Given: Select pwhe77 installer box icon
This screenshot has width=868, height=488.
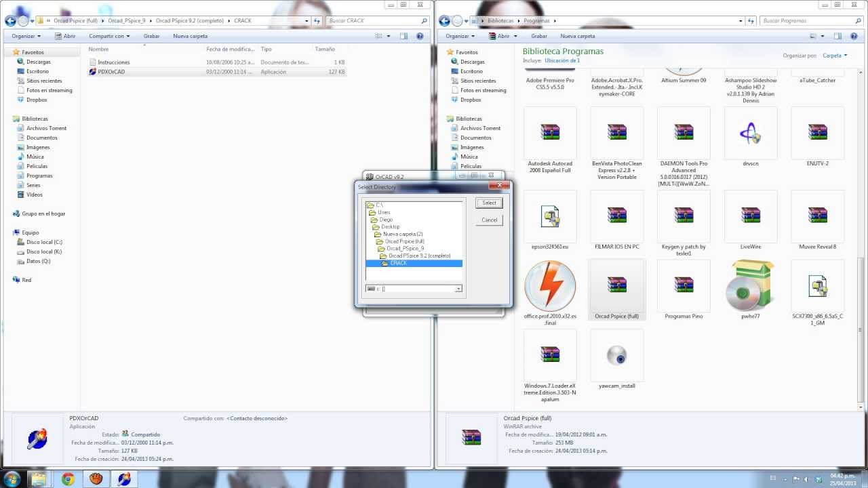Looking at the screenshot, I should [750, 290].
